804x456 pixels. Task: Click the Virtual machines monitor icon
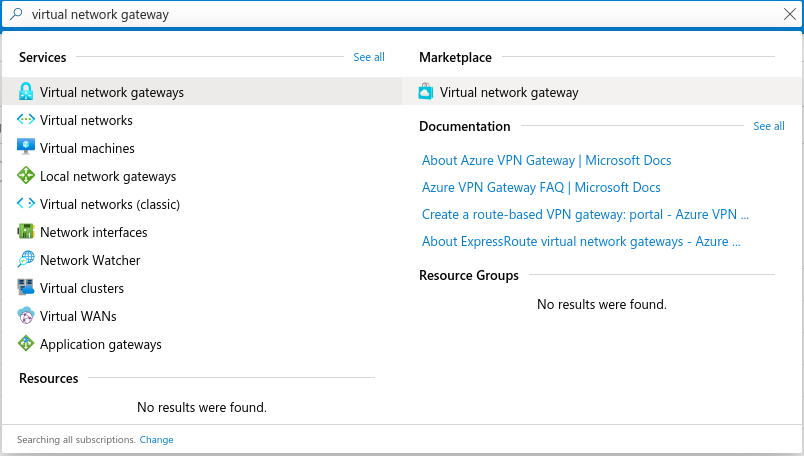point(26,147)
